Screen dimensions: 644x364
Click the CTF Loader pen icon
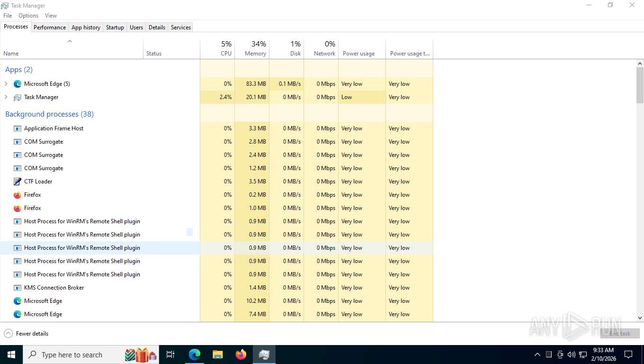pos(18,182)
